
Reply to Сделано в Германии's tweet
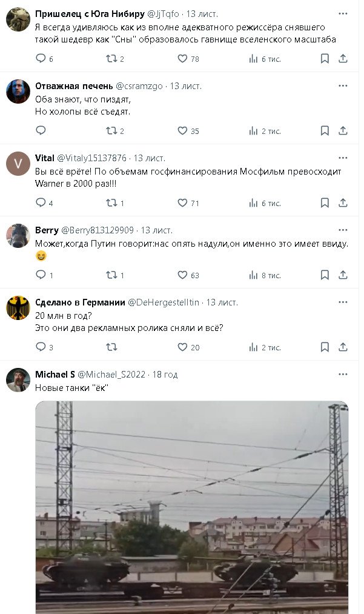(x=41, y=347)
